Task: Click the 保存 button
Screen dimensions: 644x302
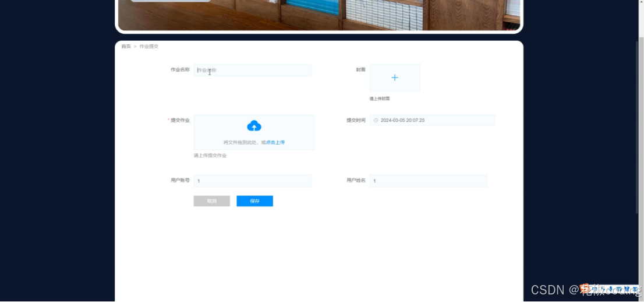Action: (x=254, y=201)
